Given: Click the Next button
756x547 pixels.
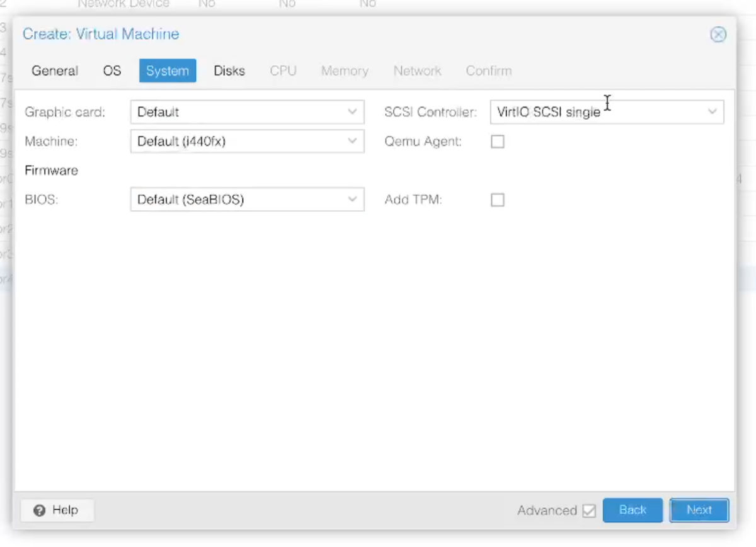Looking at the screenshot, I should pos(699,510).
